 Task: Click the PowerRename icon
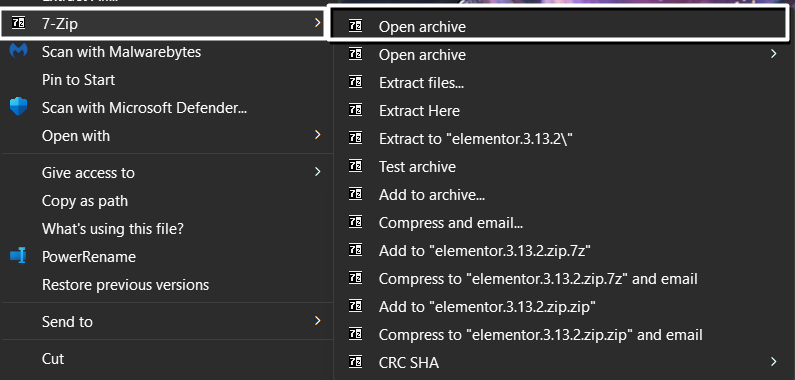tap(18, 256)
